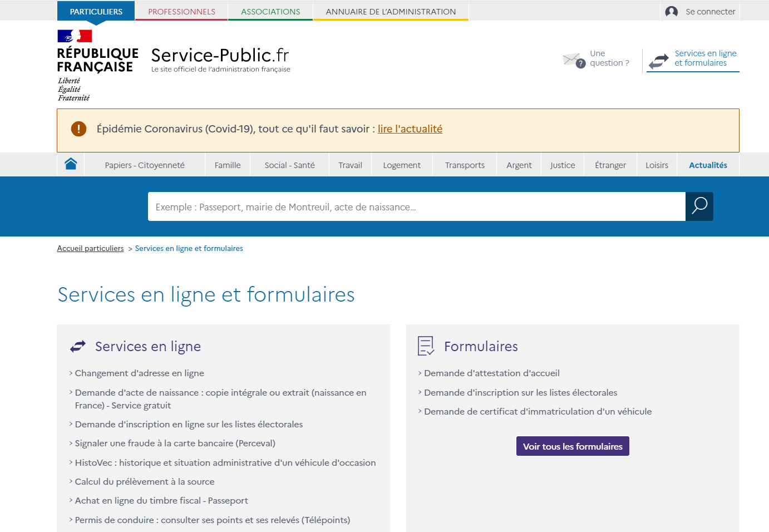Click the arrows icon beside Services en ligne et formulaires

click(x=659, y=61)
